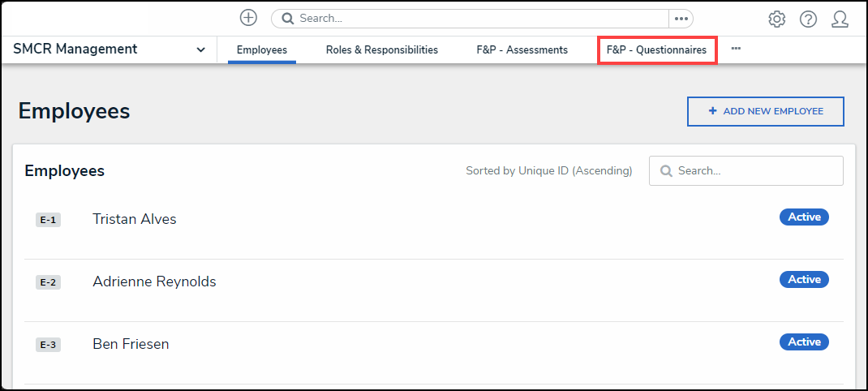Viewport: 868px width, 391px height.
Task: Click the Employees list search field
Action: 754,171
